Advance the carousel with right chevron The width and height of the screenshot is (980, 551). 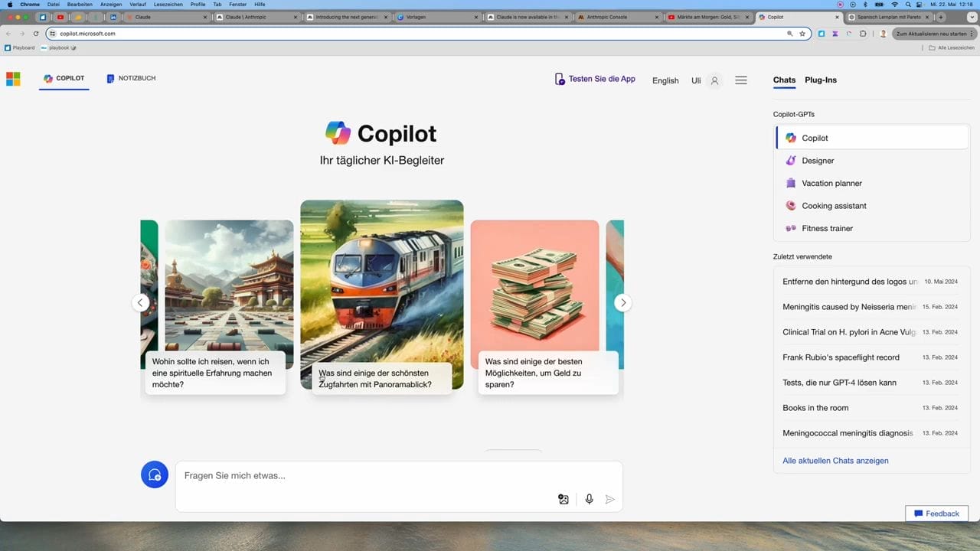click(x=623, y=302)
